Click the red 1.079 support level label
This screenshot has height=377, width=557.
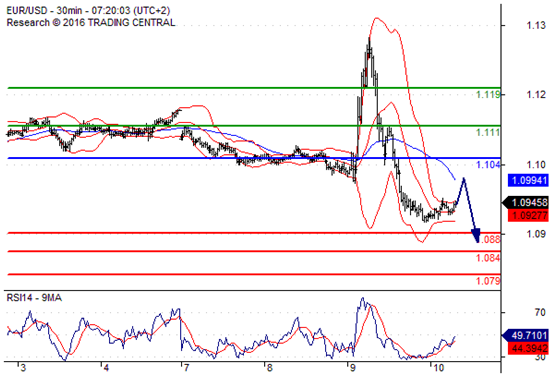[488, 281]
